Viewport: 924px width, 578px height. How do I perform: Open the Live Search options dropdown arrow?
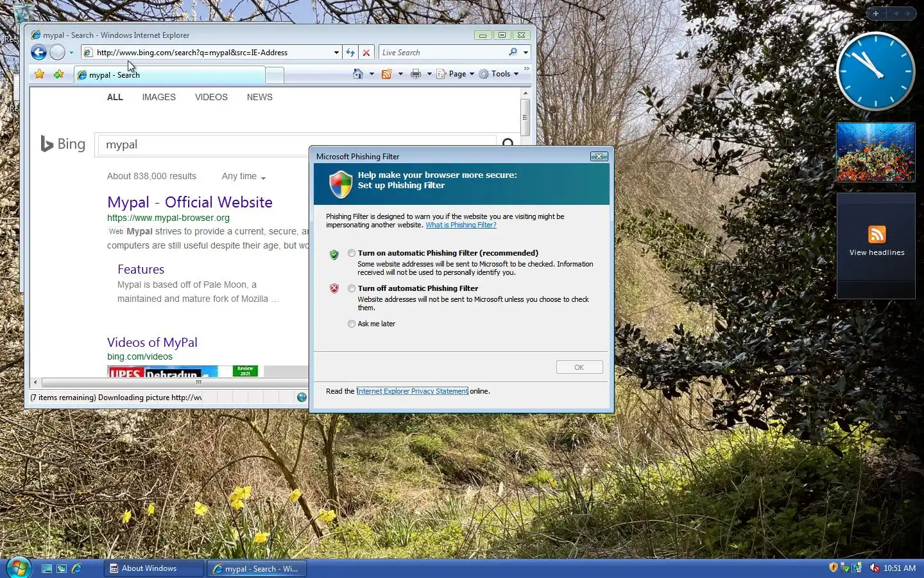(x=526, y=53)
